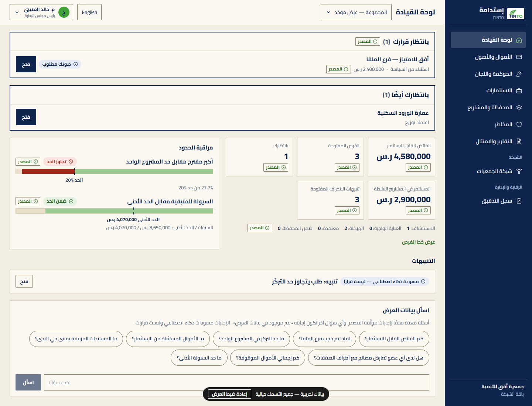This screenshot has width=532, height=406.
Task: Click the اسأل submit button
Action: [x=28, y=382]
